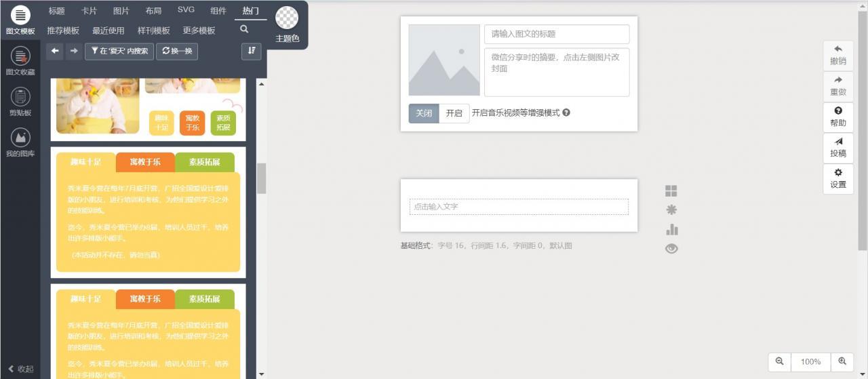
Task: Click the asterisk icon beside the editor
Action: click(671, 210)
